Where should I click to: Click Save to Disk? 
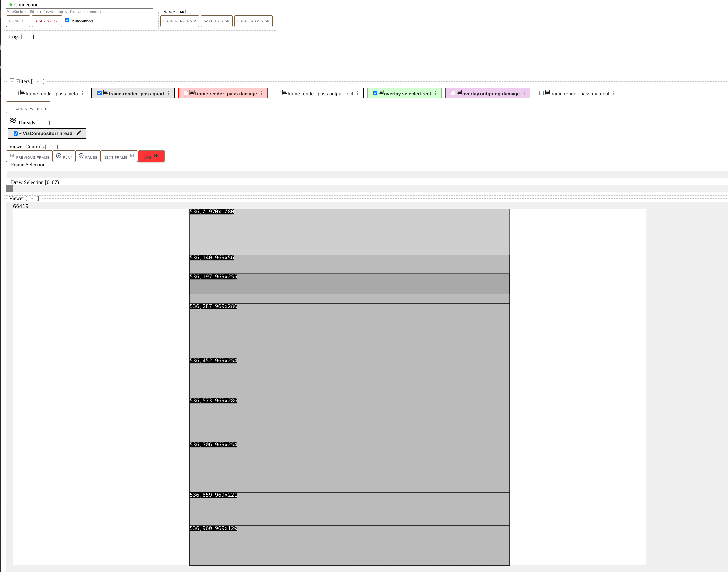pyautogui.click(x=217, y=21)
